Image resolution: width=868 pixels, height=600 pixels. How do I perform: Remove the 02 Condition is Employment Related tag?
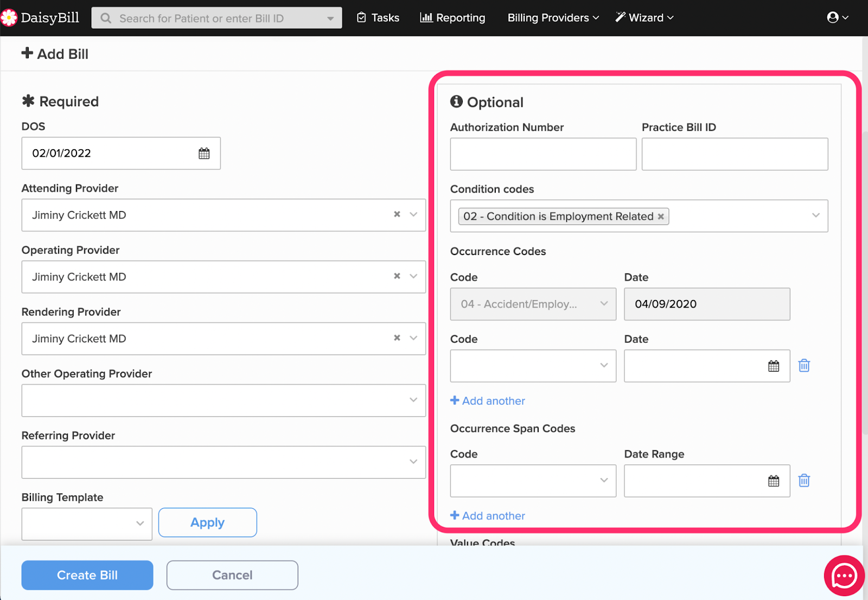(x=661, y=216)
